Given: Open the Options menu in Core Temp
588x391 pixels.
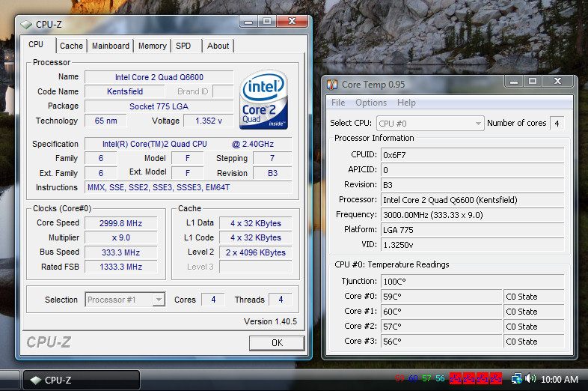Looking at the screenshot, I should coord(371,103).
